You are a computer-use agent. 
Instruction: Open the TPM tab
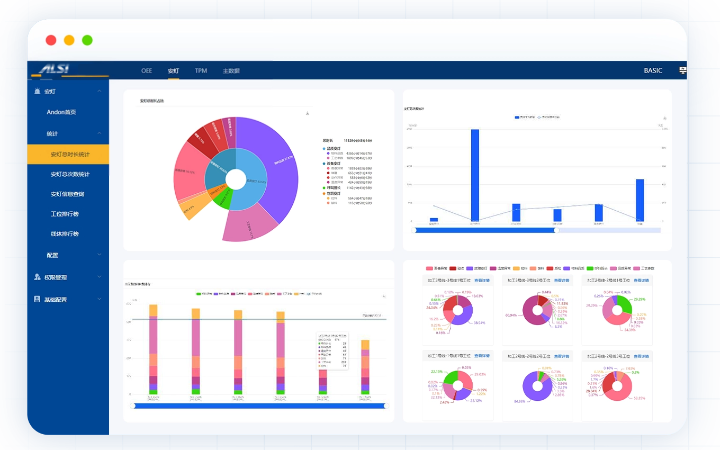click(201, 71)
